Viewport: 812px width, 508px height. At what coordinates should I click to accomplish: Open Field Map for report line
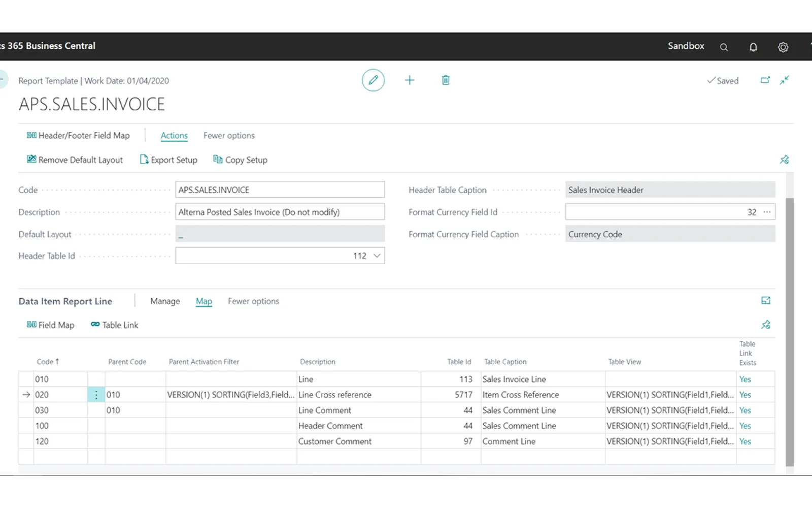(50, 325)
